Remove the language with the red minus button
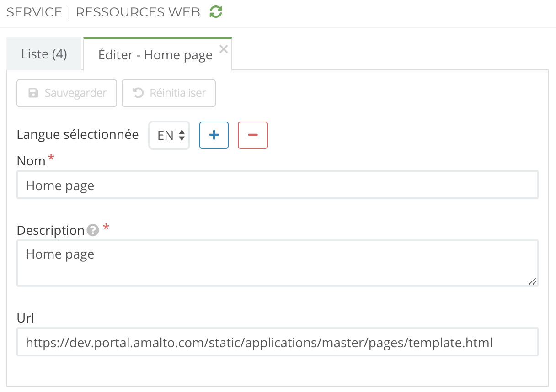Image resolution: width=556 pixels, height=392 pixels. 253,135
